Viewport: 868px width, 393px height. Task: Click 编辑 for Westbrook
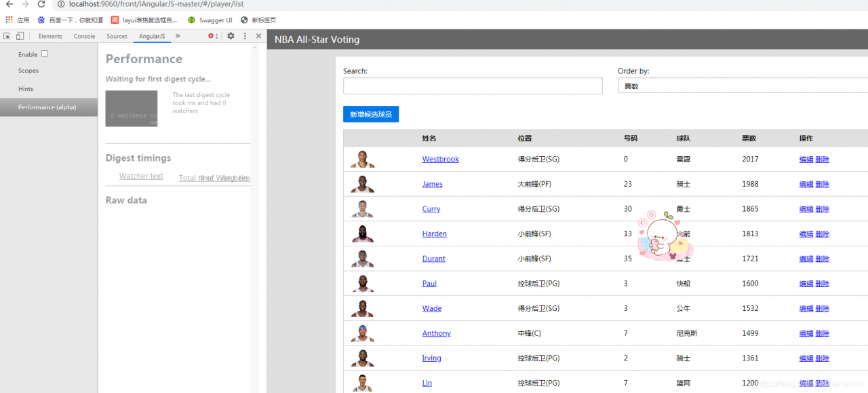806,160
